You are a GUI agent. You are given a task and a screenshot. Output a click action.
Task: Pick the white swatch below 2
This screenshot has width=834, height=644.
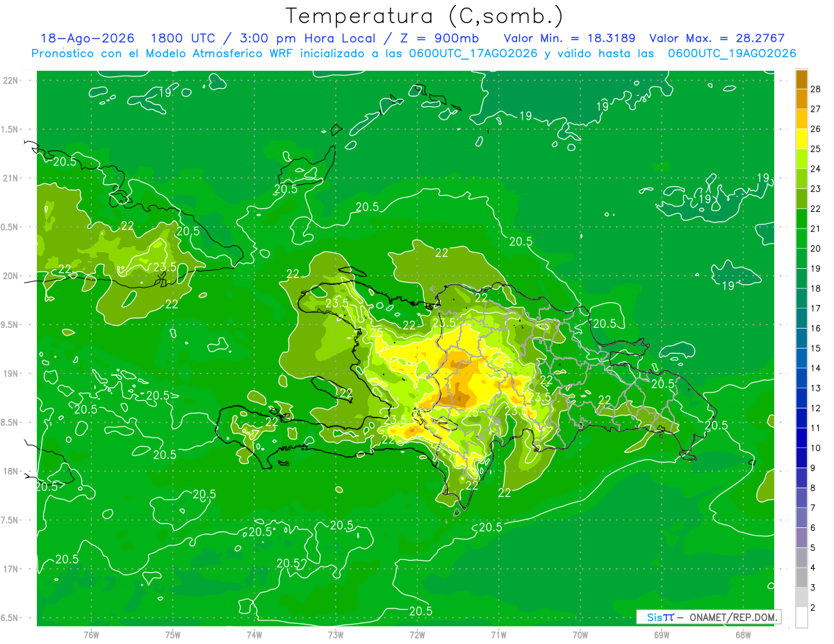pos(801,618)
